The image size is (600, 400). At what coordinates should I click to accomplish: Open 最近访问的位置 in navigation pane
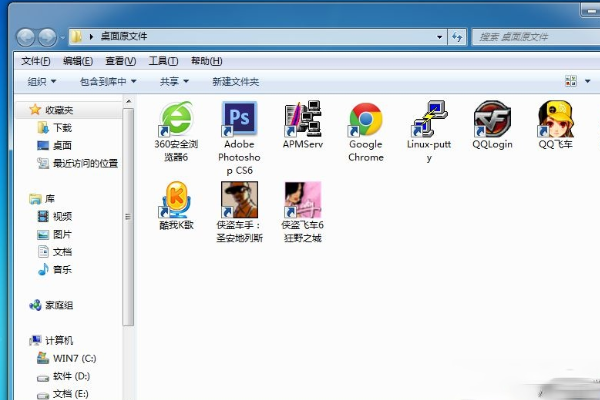77,163
